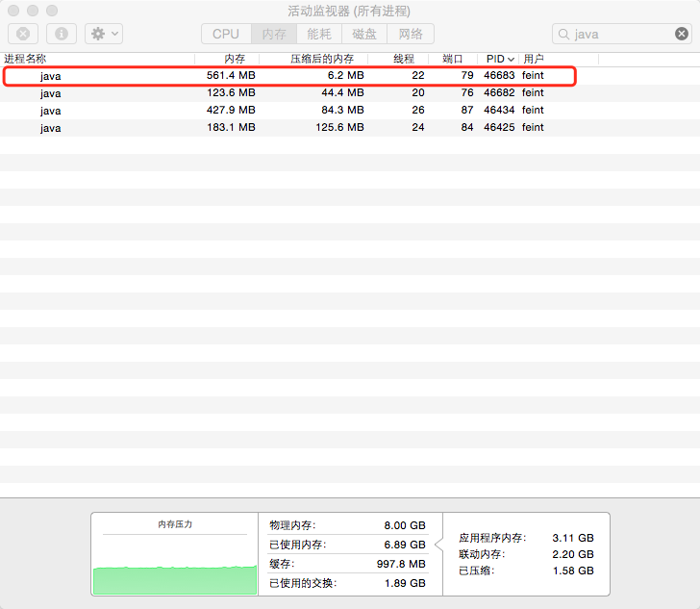Click the 已使用的交换 1.89 GB entry
The width and height of the screenshot is (700, 609).
tap(348, 583)
